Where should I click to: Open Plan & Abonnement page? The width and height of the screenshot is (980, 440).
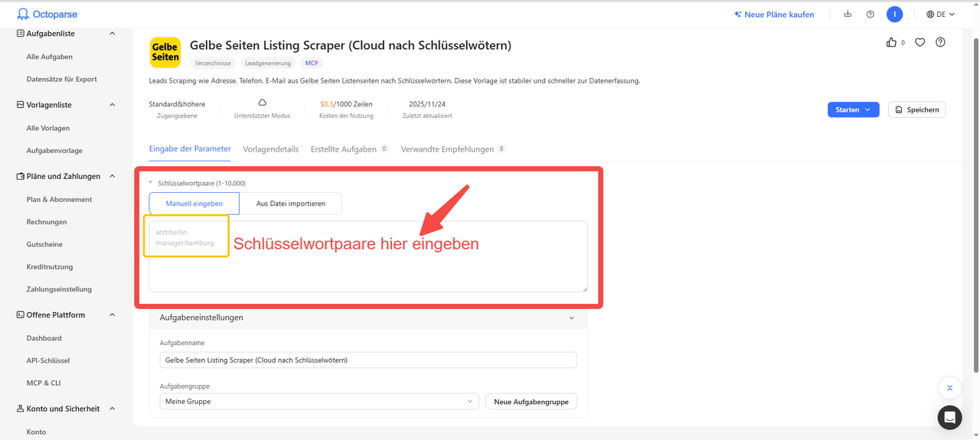59,199
